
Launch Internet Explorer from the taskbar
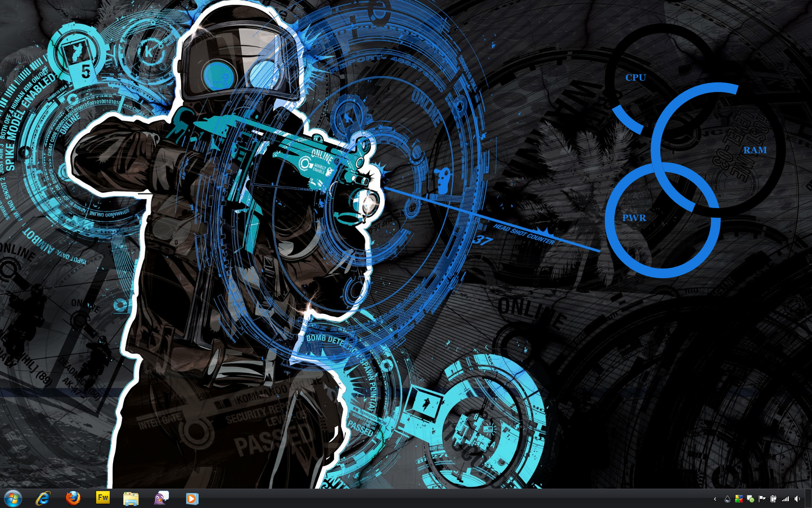pos(43,498)
